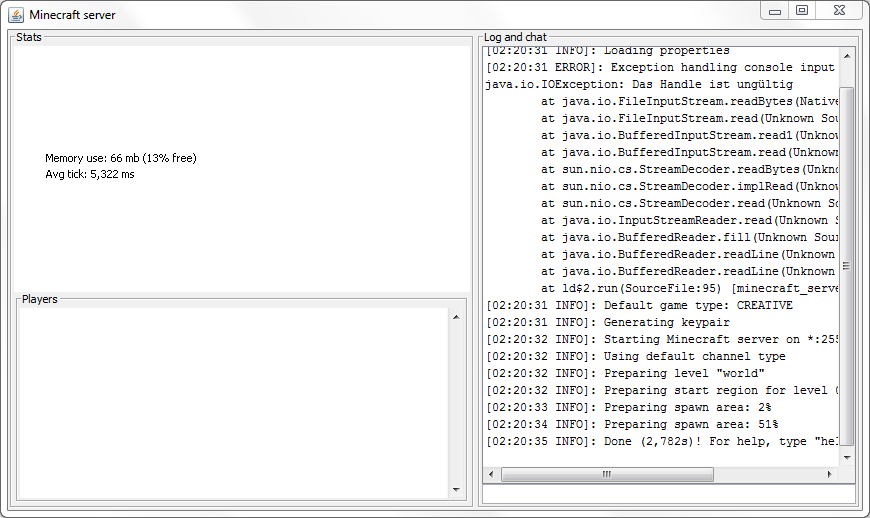The image size is (870, 518).
Task: Click the 'java.io.FileInputStream.readBytes' stack trace line
Action: click(689, 101)
